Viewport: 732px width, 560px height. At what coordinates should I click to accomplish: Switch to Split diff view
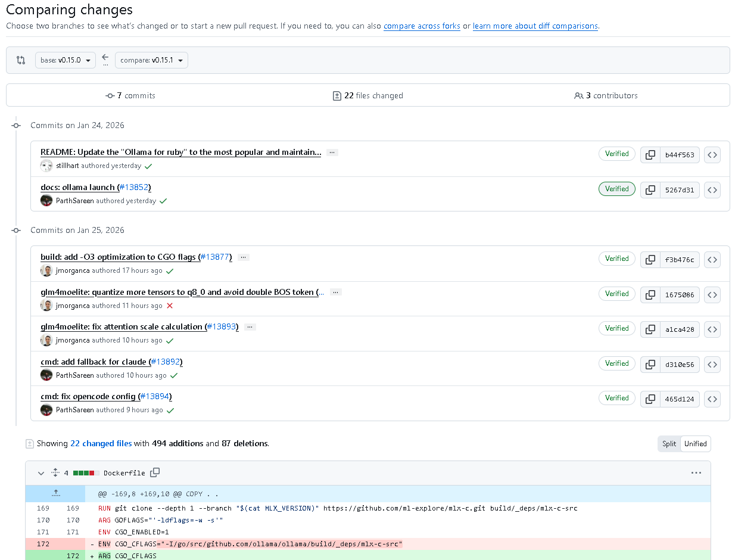click(669, 444)
